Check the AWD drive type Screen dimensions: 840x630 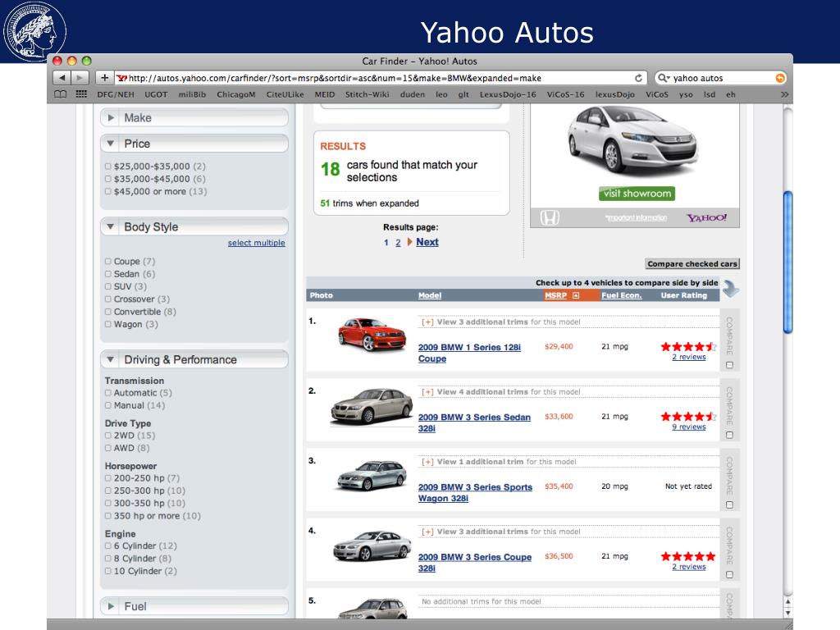[x=108, y=448]
